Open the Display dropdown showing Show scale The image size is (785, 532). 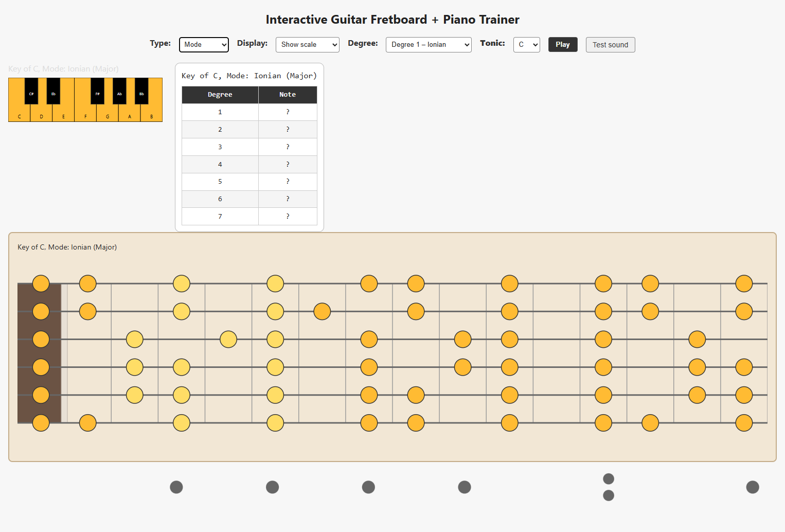tap(308, 45)
